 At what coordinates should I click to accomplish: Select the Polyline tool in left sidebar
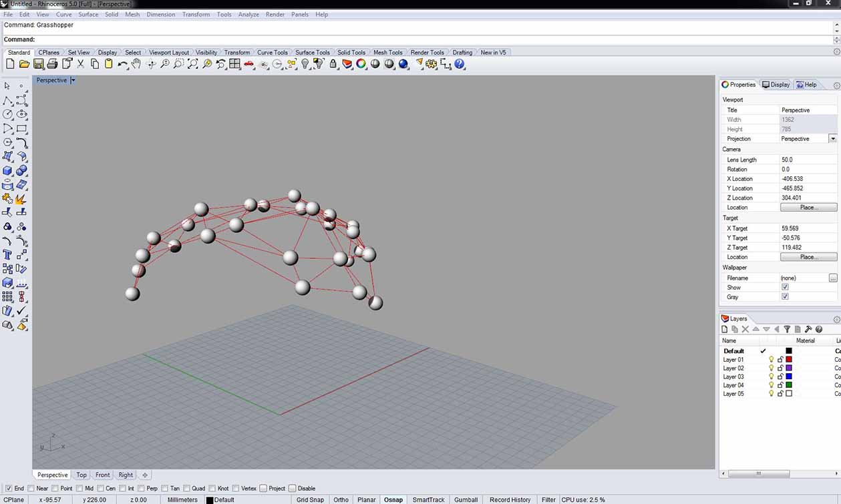coord(8,100)
